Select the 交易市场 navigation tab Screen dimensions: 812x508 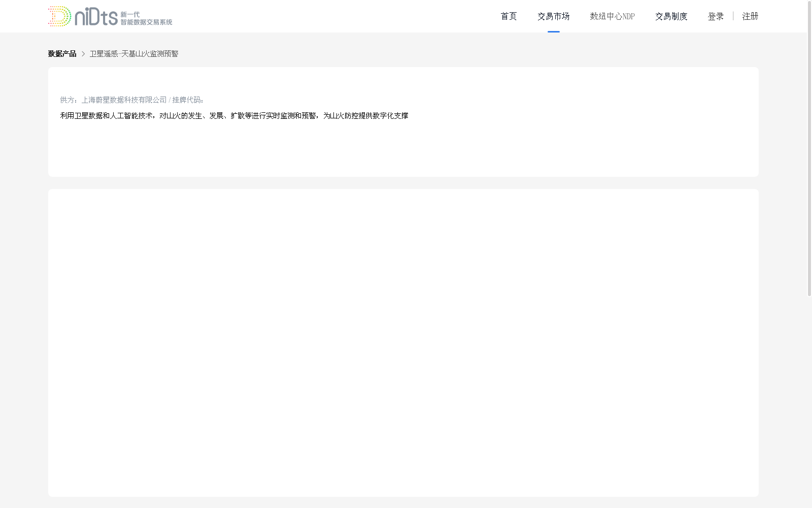[x=553, y=16]
